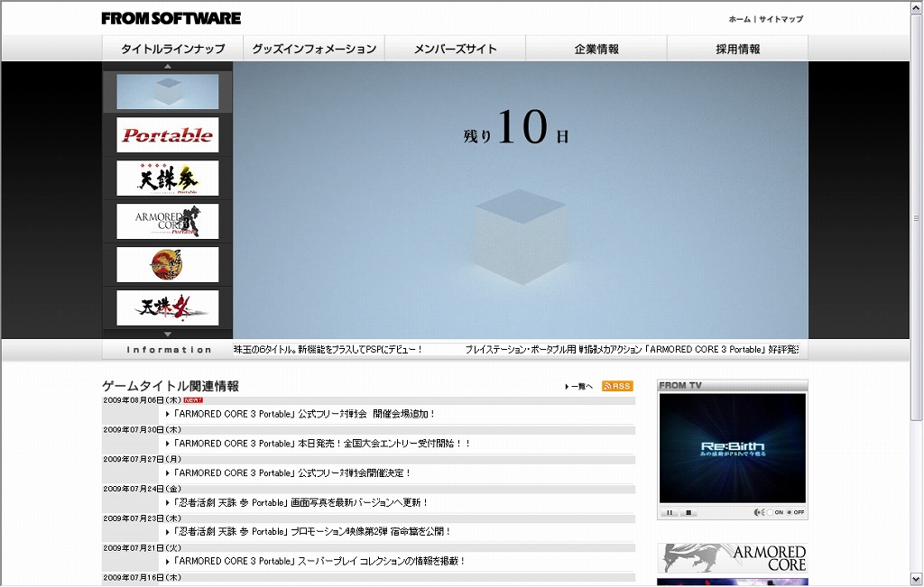Open the ホーム link in header
The height and width of the screenshot is (587, 924).
coord(740,19)
